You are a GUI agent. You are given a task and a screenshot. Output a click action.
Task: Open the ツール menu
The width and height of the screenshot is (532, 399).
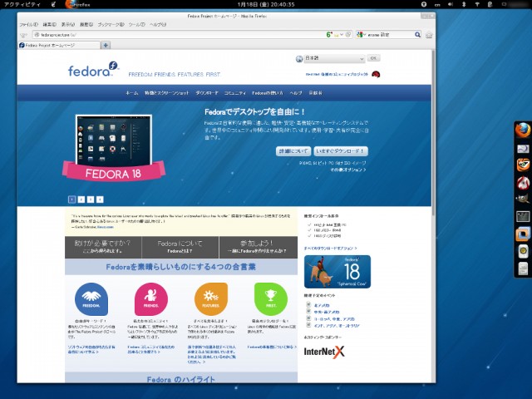tap(136, 24)
